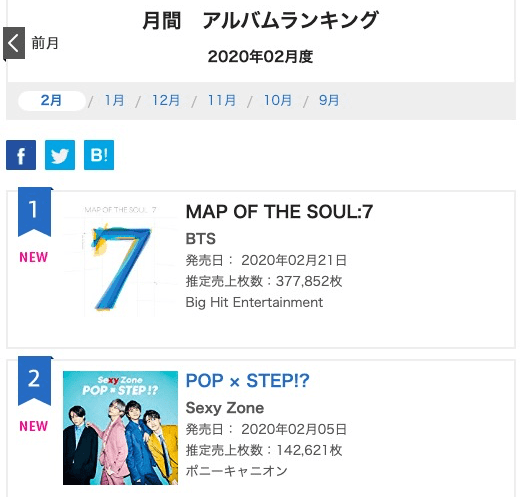The height and width of the screenshot is (497, 522).
Task: Open POP × STEP!? album cover image
Action: [x=120, y=428]
